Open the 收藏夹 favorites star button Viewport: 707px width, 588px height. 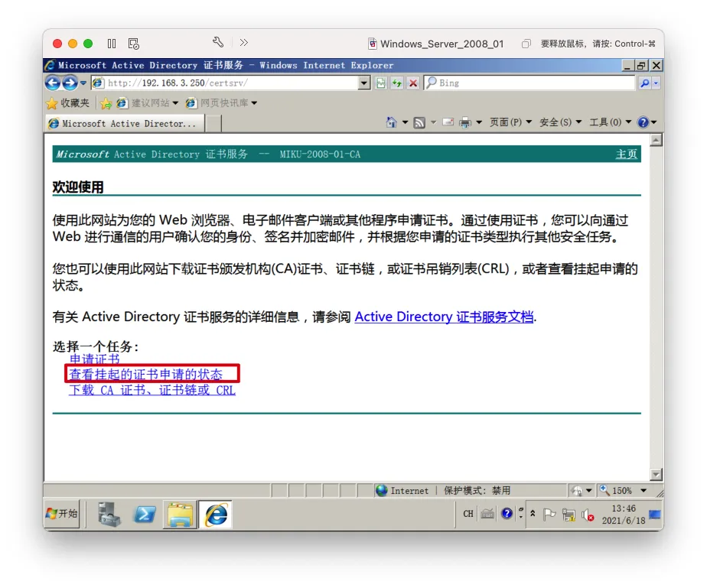[68, 103]
